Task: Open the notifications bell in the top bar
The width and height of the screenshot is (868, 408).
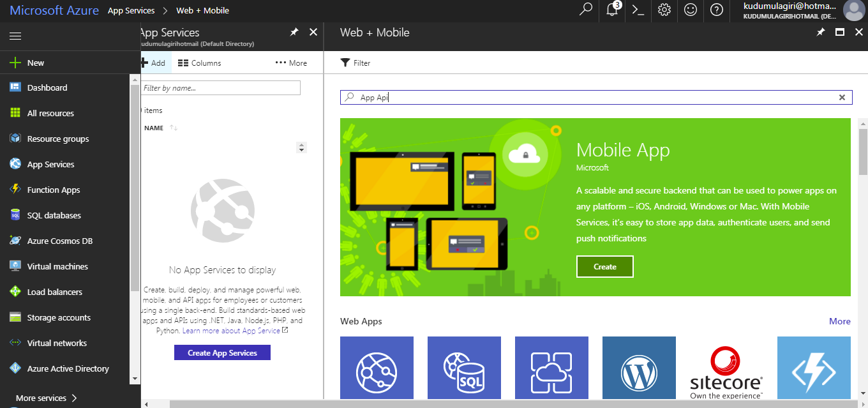Action: coord(611,11)
